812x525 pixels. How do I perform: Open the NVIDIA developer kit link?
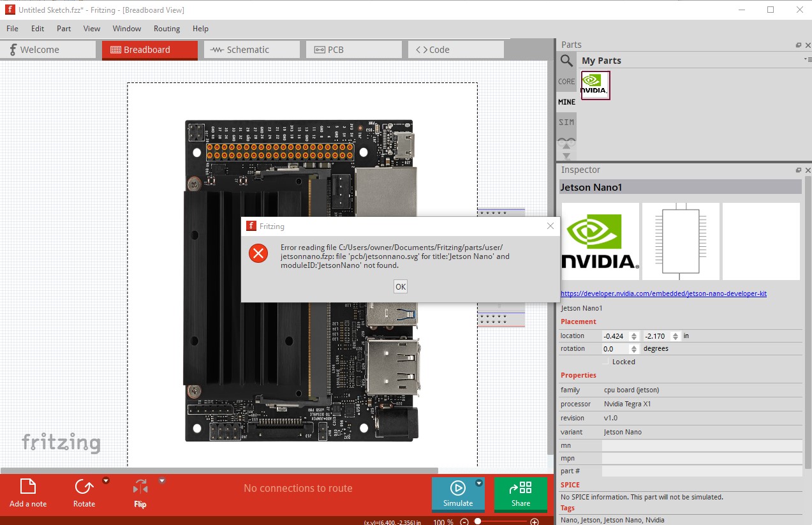[663, 294]
